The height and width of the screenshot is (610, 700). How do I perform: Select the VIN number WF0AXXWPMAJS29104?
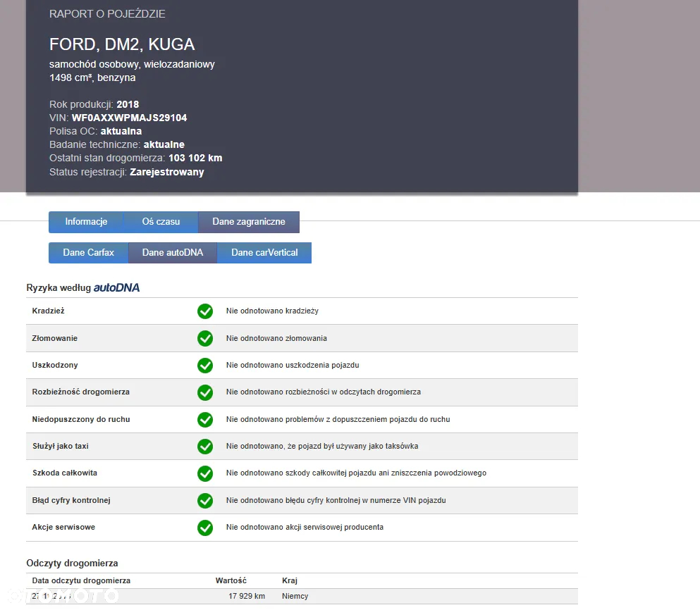click(129, 118)
